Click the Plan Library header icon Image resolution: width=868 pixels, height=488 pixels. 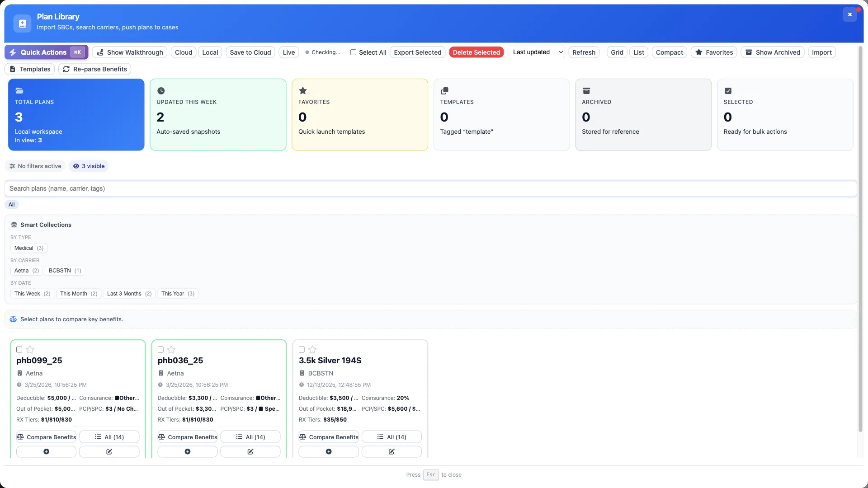[22, 23]
